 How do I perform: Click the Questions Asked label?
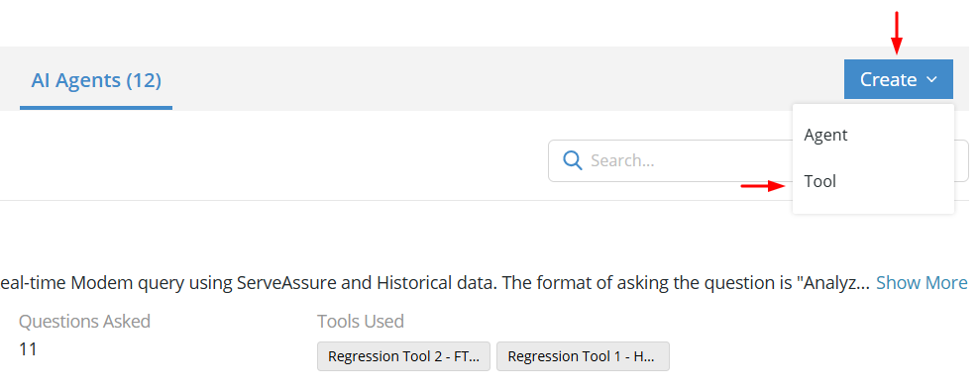point(84,321)
